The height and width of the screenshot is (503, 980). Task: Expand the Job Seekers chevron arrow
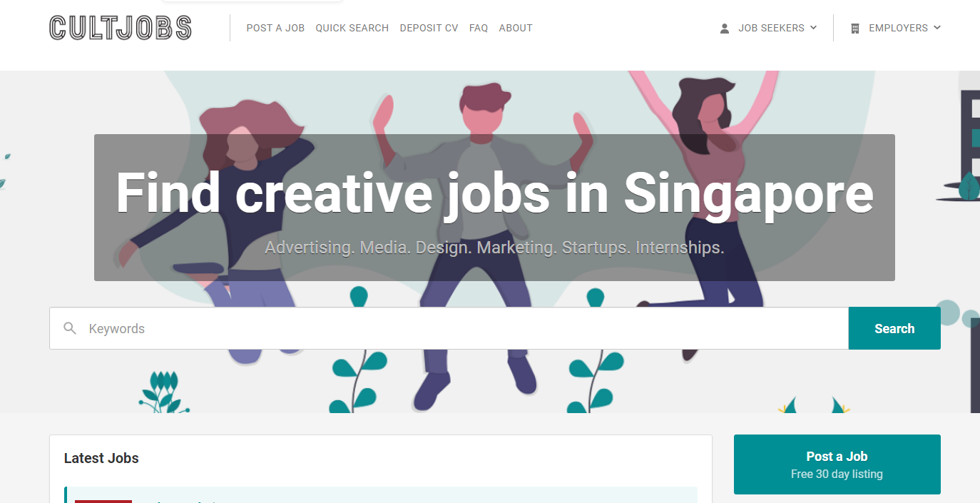coord(814,28)
